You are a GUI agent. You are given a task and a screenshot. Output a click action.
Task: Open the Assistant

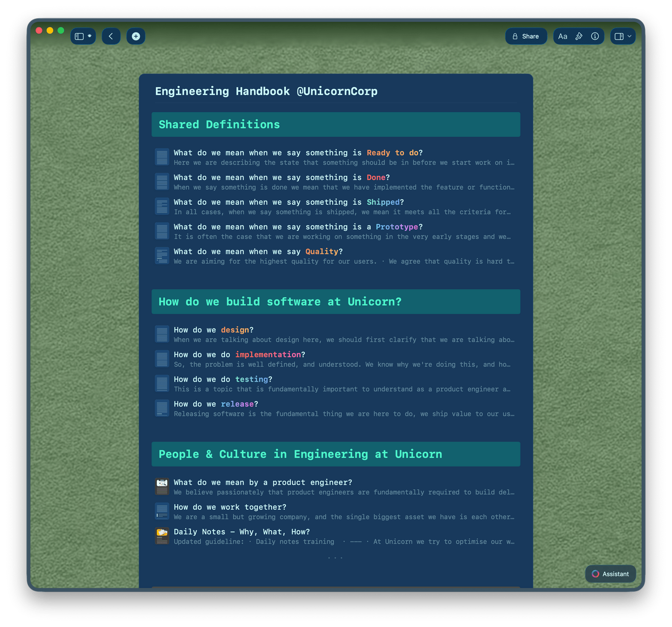(x=610, y=574)
